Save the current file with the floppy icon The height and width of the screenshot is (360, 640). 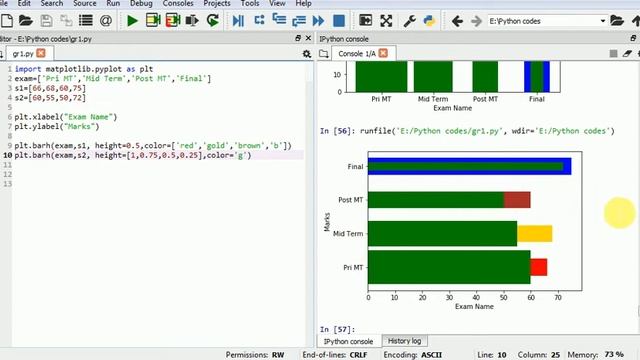click(x=46, y=20)
